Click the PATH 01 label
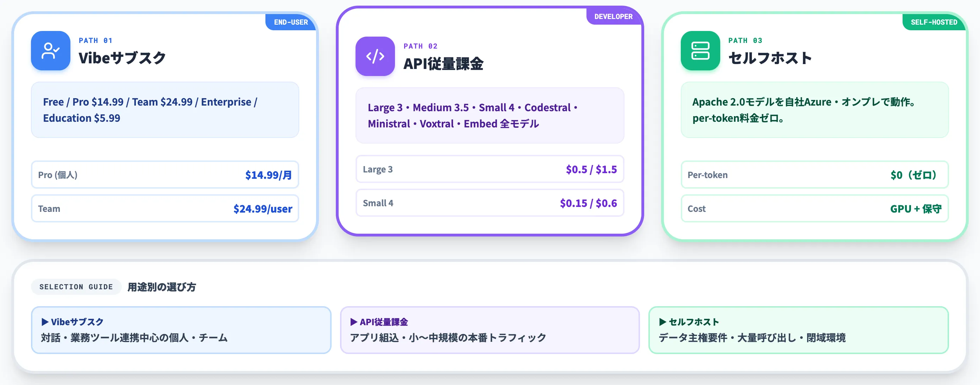980x385 pixels. tap(95, 40)
